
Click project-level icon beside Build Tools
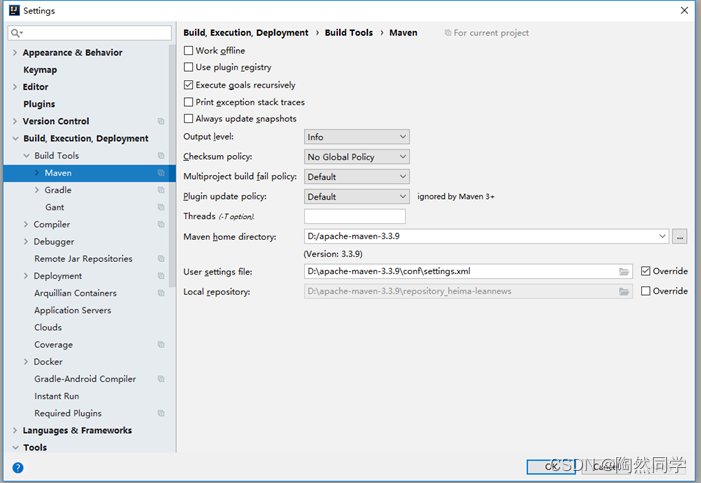point(161,156)
